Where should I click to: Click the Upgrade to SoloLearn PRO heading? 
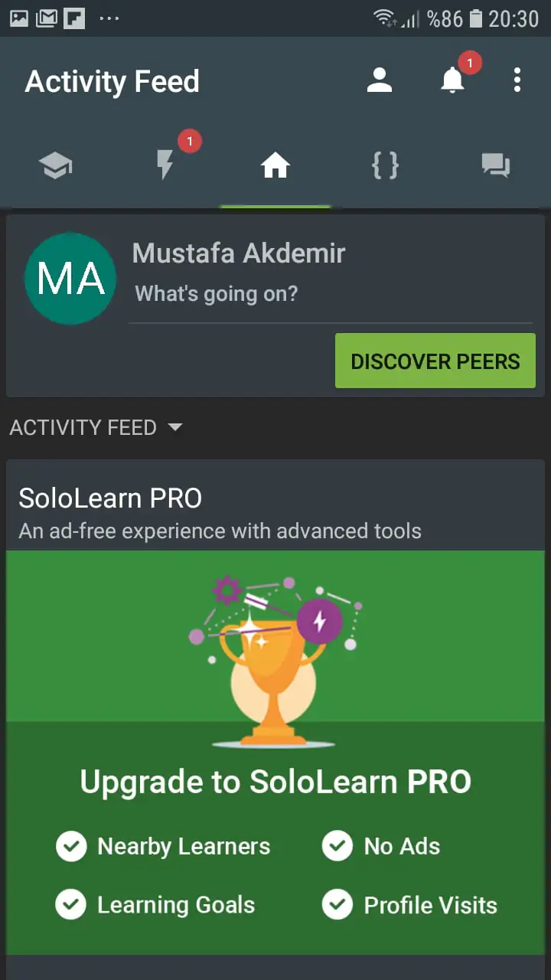pos(275,782)
